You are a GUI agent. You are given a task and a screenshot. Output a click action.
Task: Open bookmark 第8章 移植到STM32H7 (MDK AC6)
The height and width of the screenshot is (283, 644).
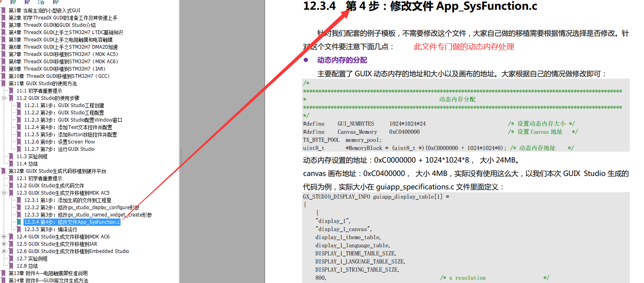pyautogui.click(x=63, y=62)
